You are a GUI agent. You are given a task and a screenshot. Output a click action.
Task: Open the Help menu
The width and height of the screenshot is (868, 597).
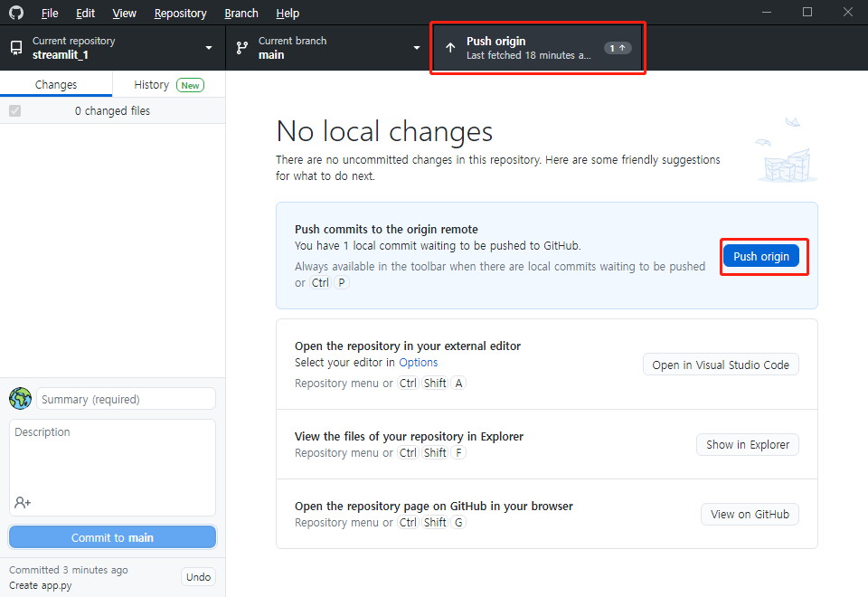288,13
